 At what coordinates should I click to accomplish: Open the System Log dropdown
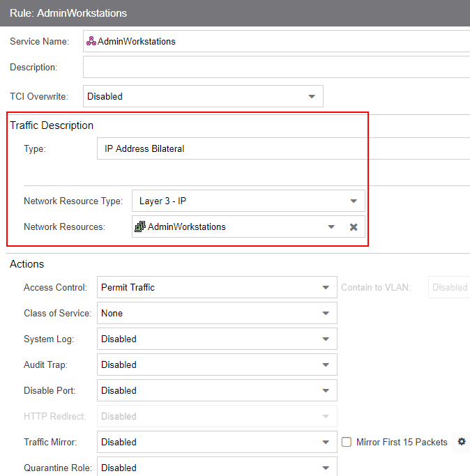pos(326,339)
